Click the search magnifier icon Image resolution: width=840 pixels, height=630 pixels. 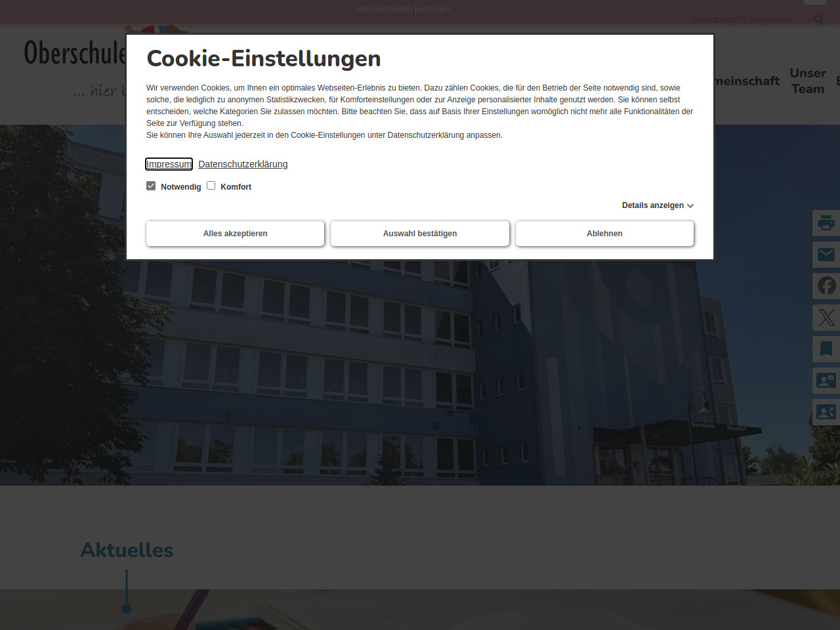click(819, 20)
